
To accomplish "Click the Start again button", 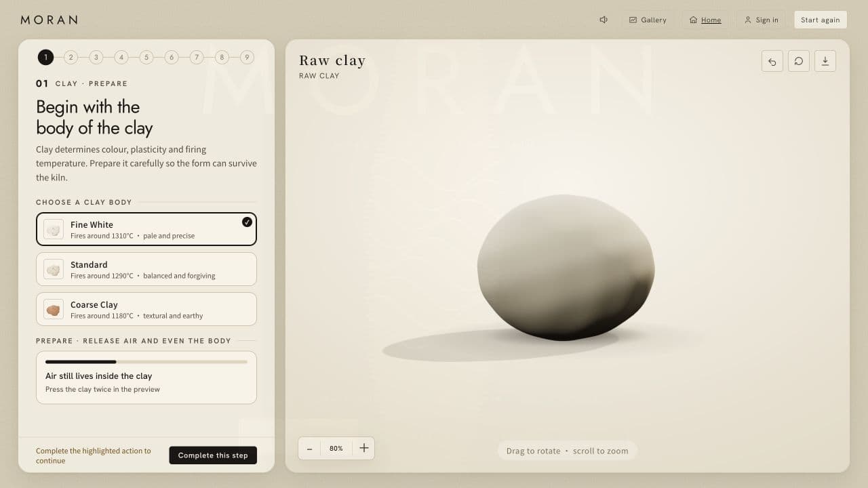I will (x=821, y=20).
